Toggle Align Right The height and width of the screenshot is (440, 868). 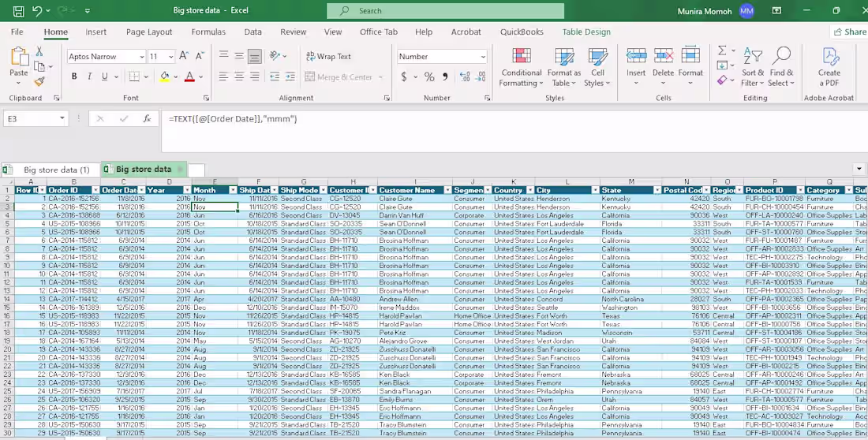click(255, 77)
